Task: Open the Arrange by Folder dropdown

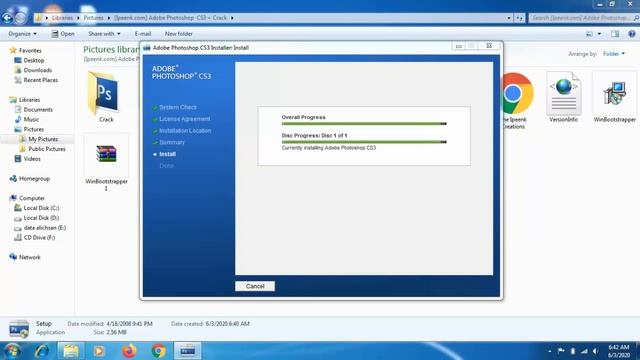Action: pyautogui.click(x=614, y=54)
